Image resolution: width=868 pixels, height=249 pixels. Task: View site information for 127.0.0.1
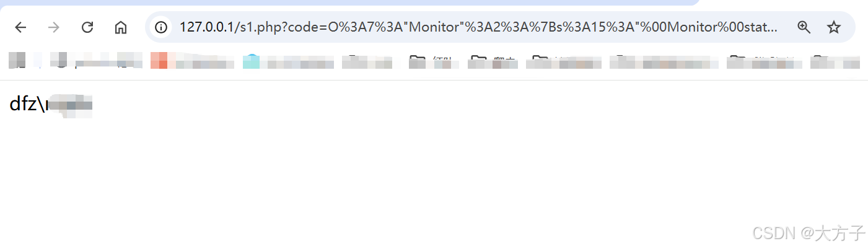coord(162,27)
